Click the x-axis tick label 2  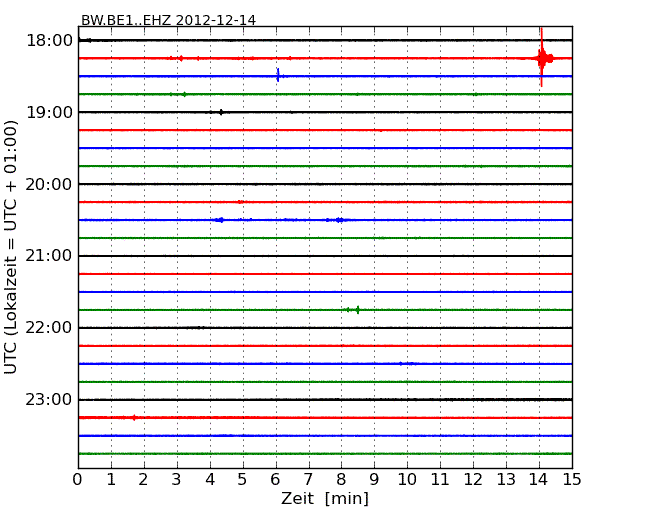[x=143, y=479]
